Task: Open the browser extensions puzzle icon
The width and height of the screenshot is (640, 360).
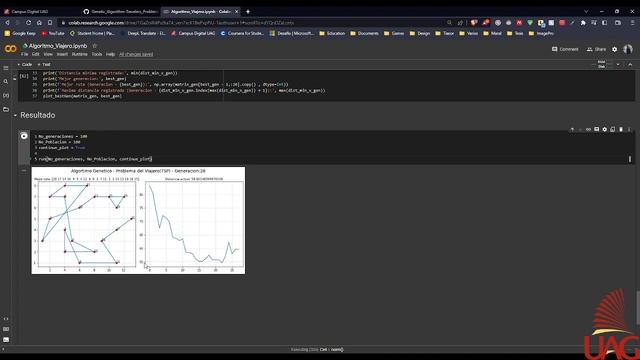Action: 583,23
